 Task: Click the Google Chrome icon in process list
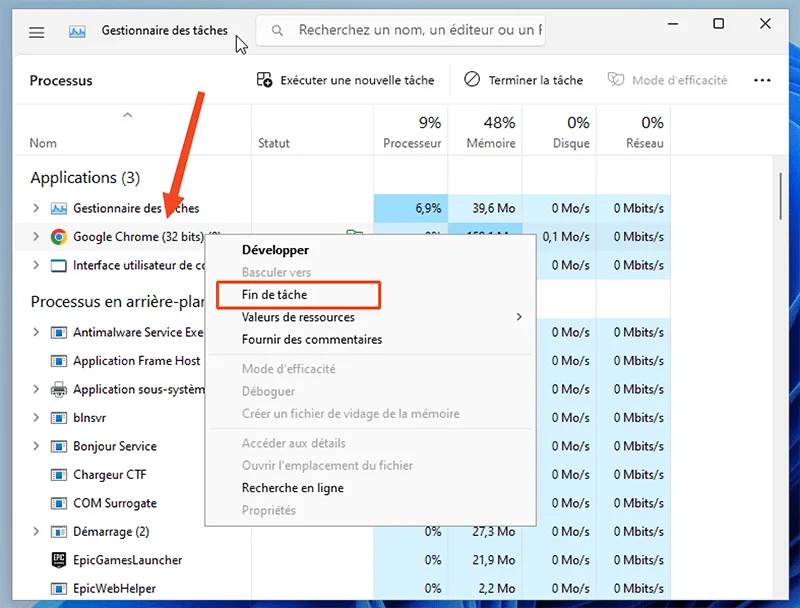tap(59, 237)
